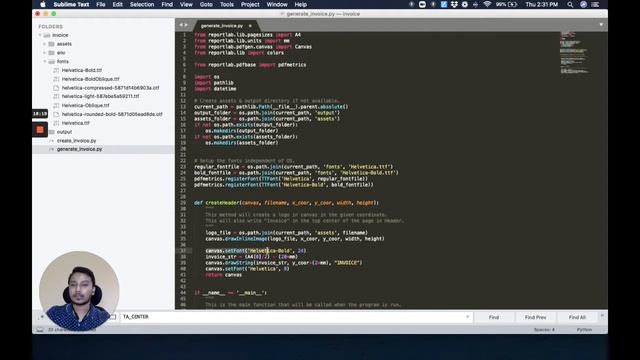The height and width of the screenshot is (360, 640).
Task: Open create_invoice.py in sidebar
Action: point(76,140)
